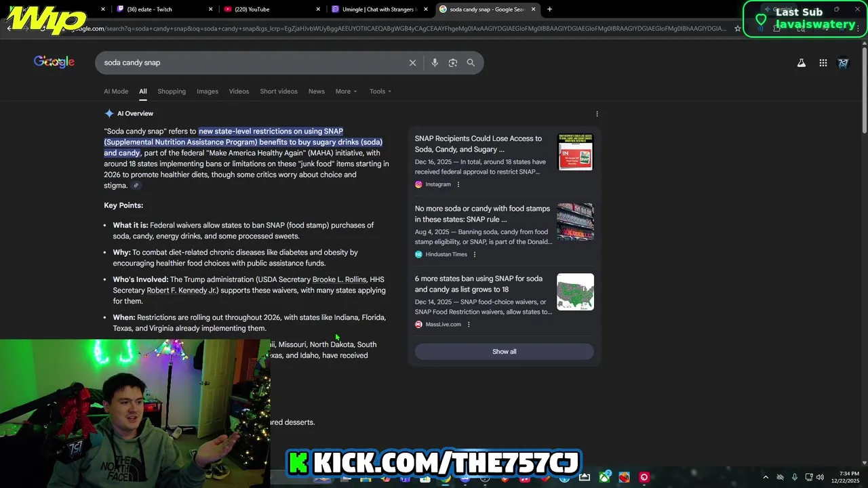Click inside the Google search input field
Image resolution: width=868 pixels, height=488 pixels.
251,62
